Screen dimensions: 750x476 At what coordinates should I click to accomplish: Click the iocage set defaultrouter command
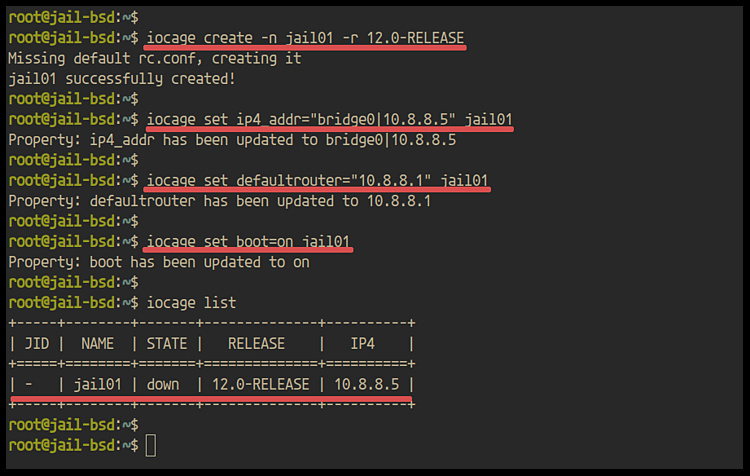click(317, 181)
